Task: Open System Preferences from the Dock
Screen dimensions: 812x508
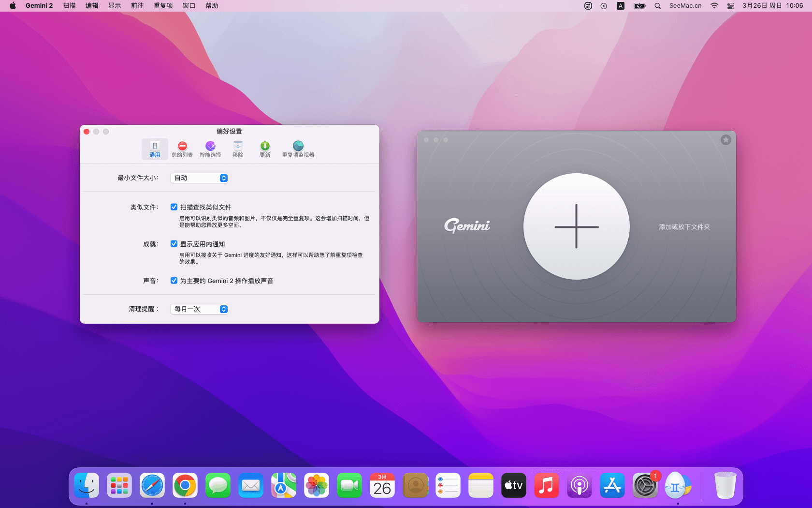Action: click(645, 485)
